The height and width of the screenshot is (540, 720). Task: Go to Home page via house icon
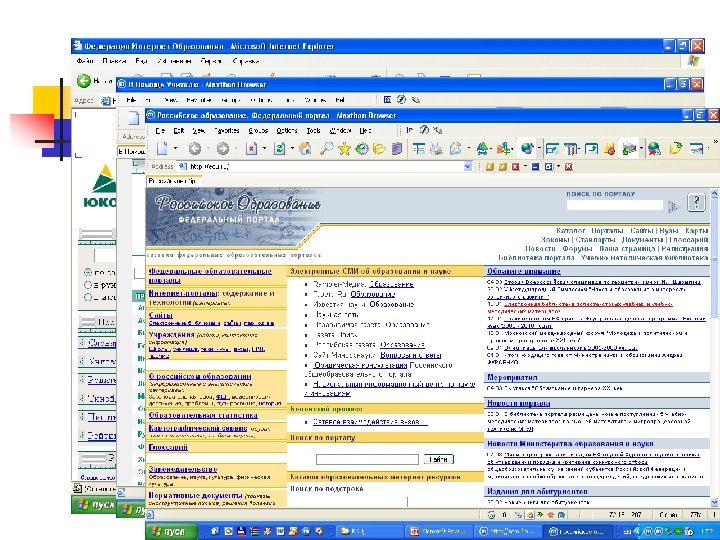point(305,148)
